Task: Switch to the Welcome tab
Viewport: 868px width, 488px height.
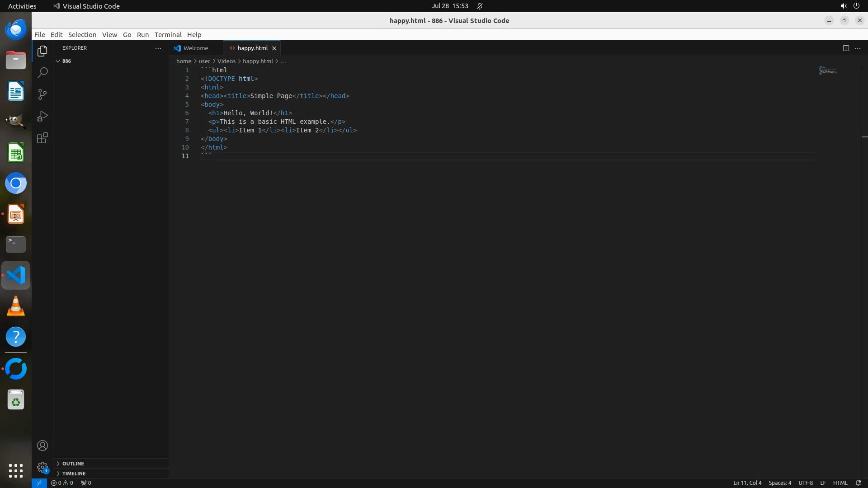Action: (195, 48)
